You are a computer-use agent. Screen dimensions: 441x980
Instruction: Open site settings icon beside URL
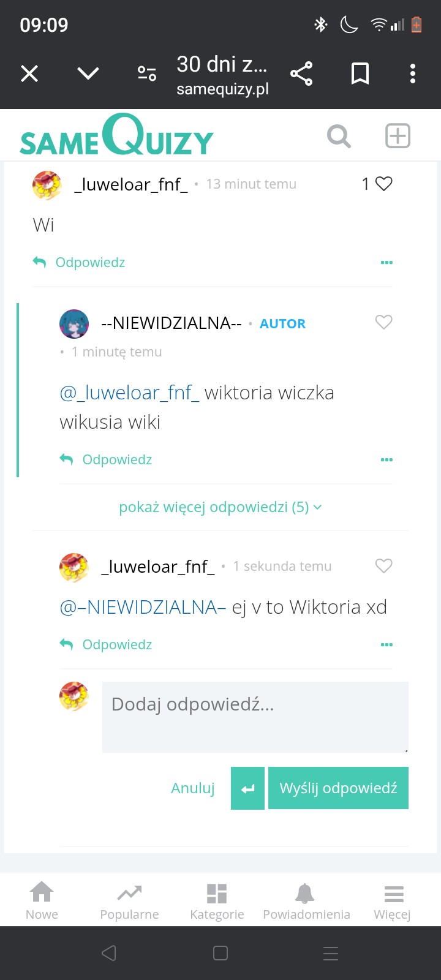(x=147, y=73)
